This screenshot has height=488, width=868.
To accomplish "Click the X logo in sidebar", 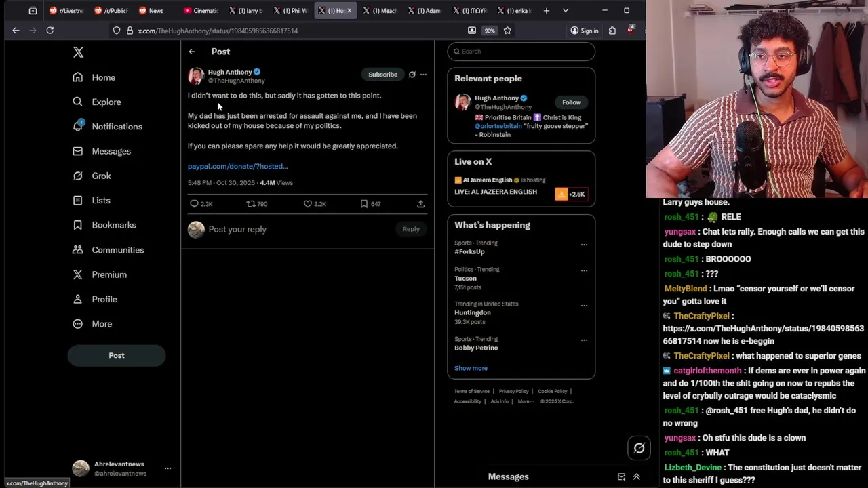I will (x=78, y=52).
